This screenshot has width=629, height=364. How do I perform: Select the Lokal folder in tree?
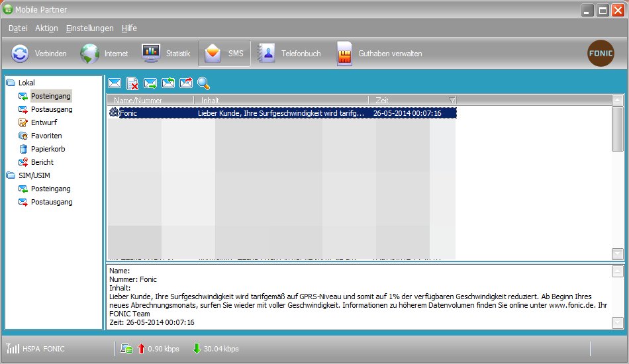coord(26,83)
